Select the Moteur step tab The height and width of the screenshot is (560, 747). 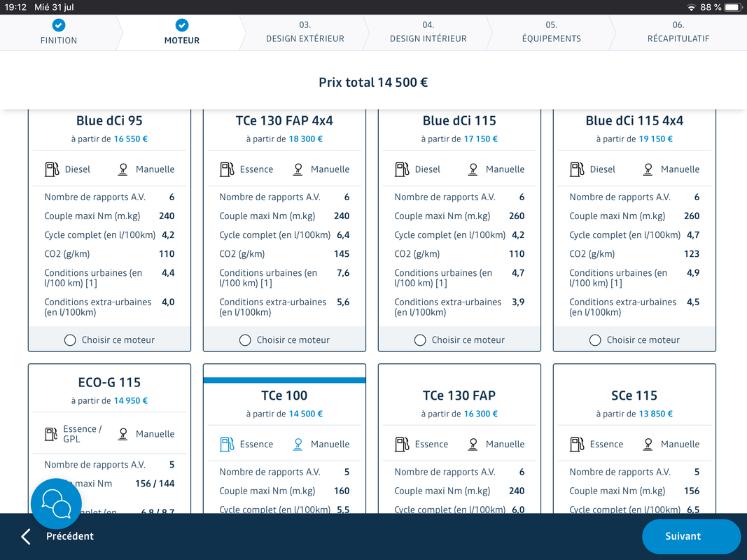click(181, 32)
